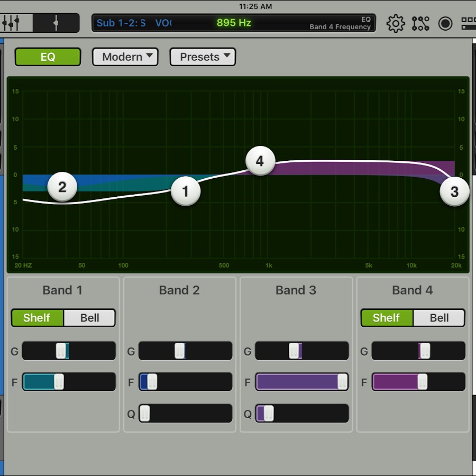This screenshot has width=476, height=476.
Task: Open the settings gear icon
Action: pyautogui.click(x=396, y=23)
